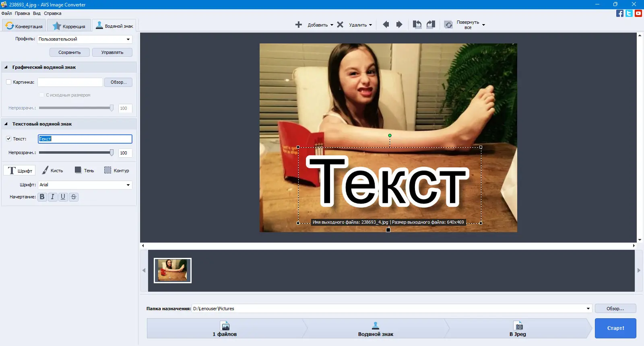This screenshot has height=346, width=644.
Task: Apply underline text style
Action: (63, 197)
